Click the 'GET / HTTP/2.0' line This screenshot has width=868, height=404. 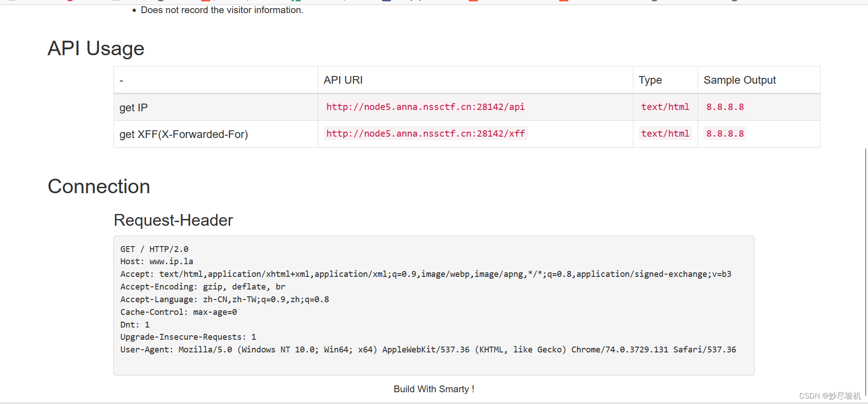pyautogui.click(x=154, y=249)
